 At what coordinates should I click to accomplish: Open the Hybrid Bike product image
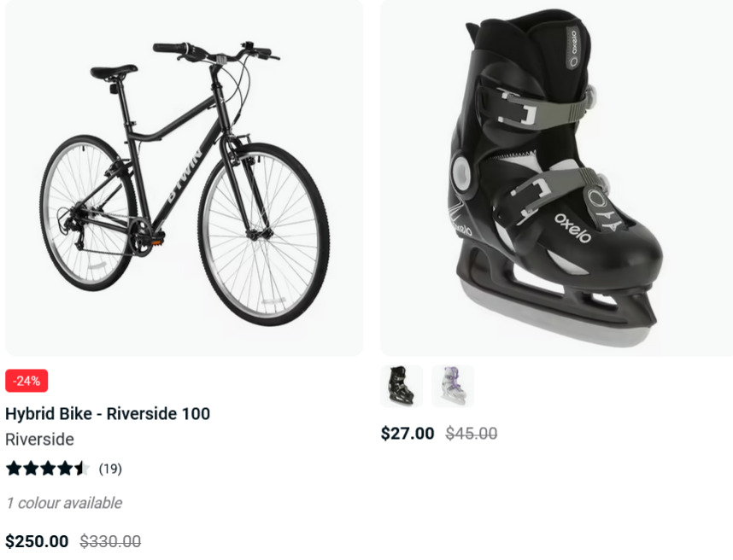pos(184,178)
